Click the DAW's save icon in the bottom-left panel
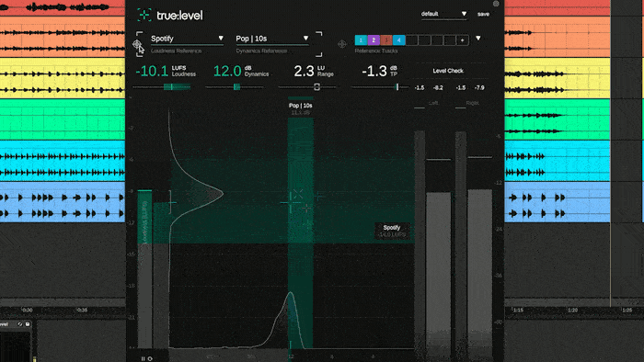The height and width of the screenshot is (362, 644). point(28,324)
